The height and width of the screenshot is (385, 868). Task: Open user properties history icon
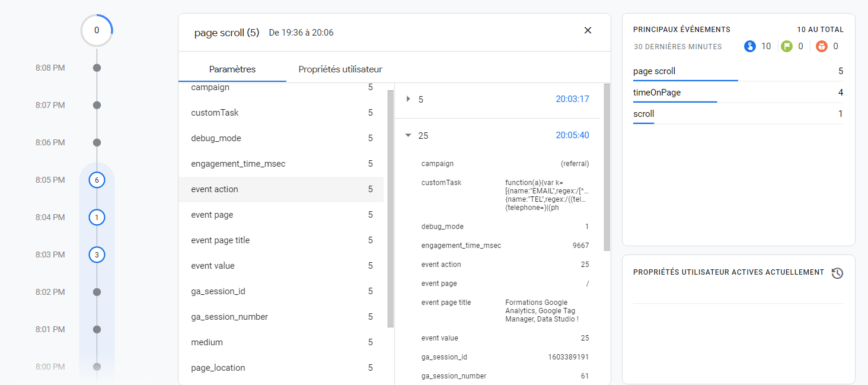point(837,273)
